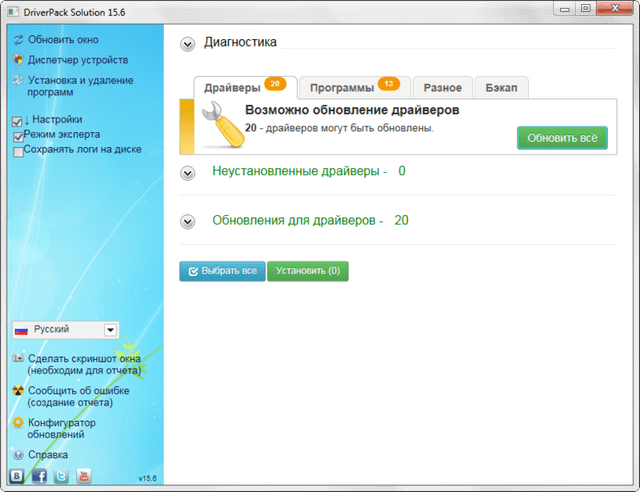
Task: Click the Обновить окно link
Action: click(x=63, y=40)
